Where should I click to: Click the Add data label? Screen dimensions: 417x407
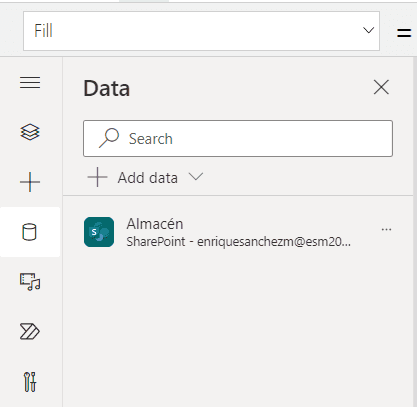[148, 178]
